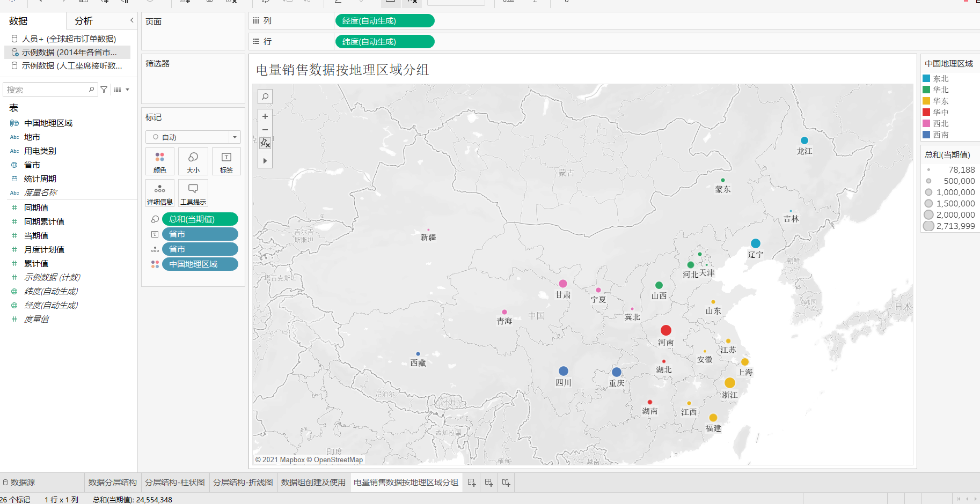Select the 省市 geographic field

[32, 165]
